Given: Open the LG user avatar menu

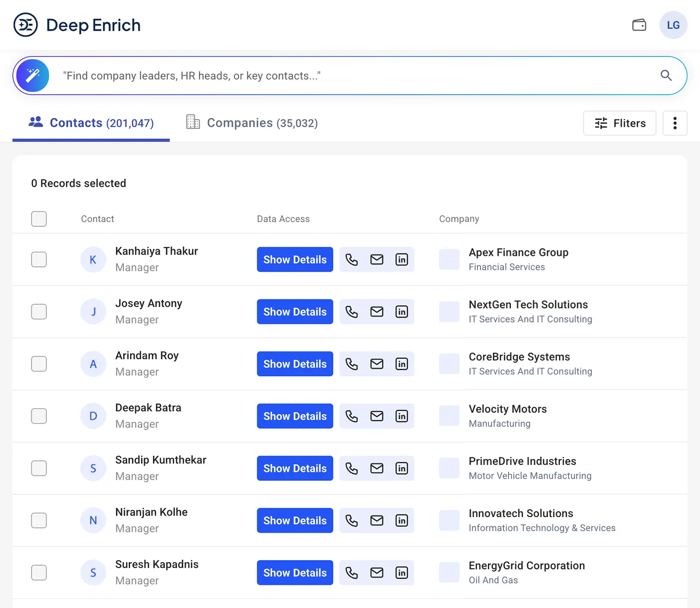Looking at the screenshot, I should coord(673,25).
